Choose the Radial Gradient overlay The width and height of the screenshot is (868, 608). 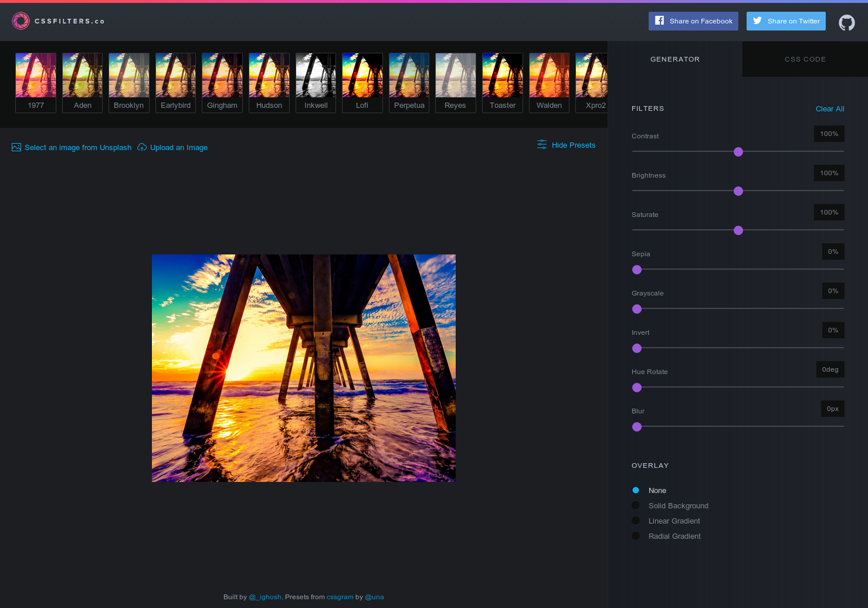pyautogui.click(x=636, y=535)
